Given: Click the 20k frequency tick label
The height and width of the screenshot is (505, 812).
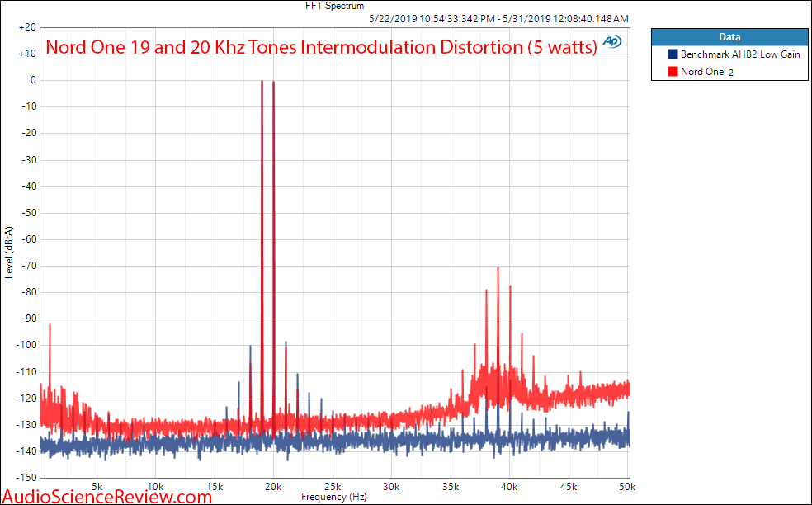Looking at the screenshot, I should click(x=273, y=487).
